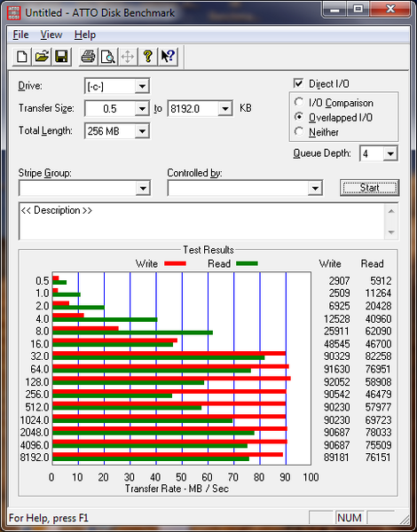Click the Start benchmark button
Screen dimensions: 417x532
tap(369, 188)
